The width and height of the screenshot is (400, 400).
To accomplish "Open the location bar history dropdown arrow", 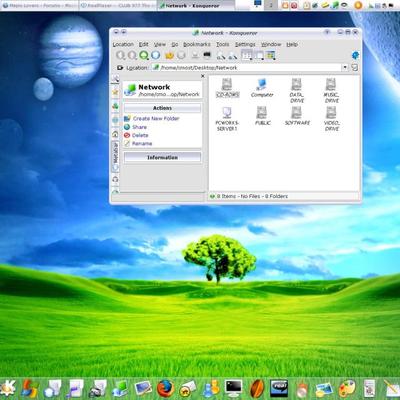I will (345, 68).
